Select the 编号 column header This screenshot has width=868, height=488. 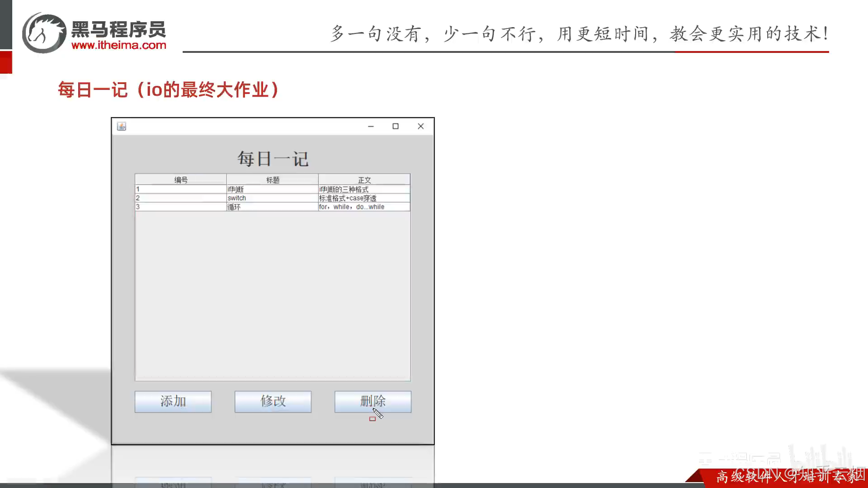(181, 180)
